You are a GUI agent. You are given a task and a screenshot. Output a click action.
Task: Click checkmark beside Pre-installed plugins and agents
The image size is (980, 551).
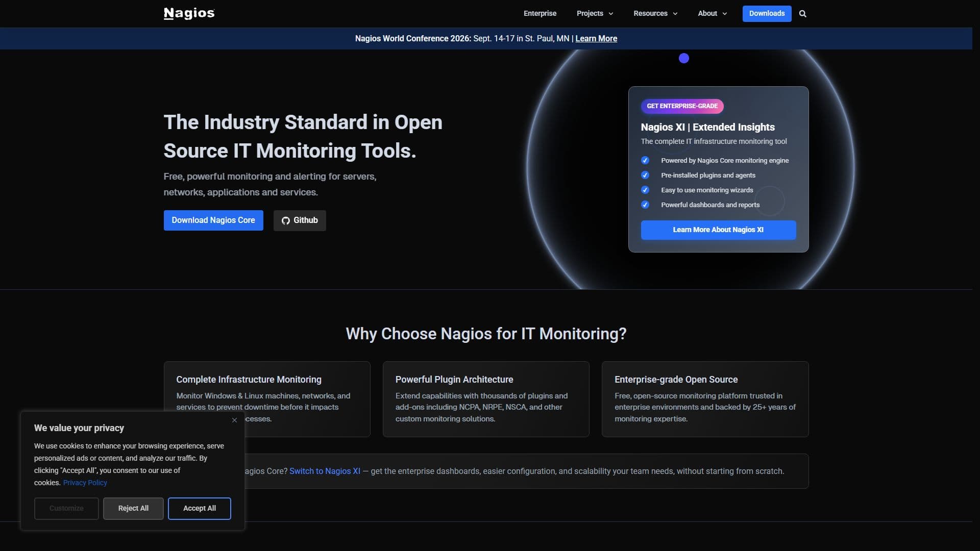click(645, 175)
